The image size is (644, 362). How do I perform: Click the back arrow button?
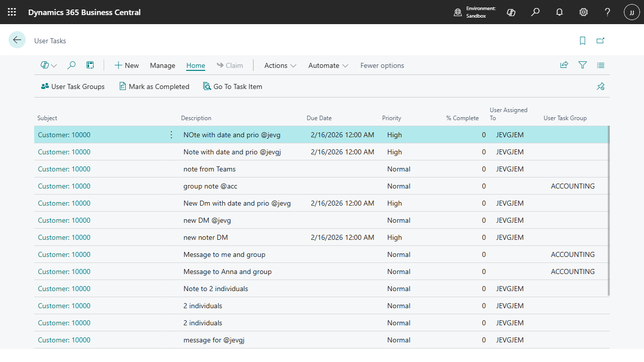[x=17, y=40]
